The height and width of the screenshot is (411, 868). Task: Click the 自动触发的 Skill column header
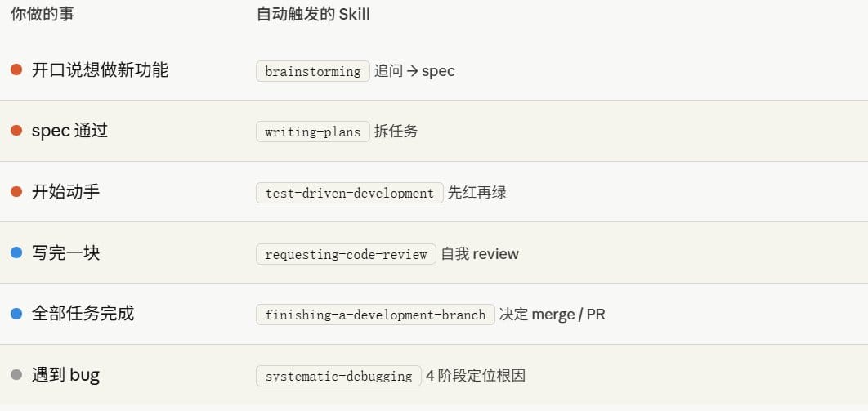(x=313, y=14)
